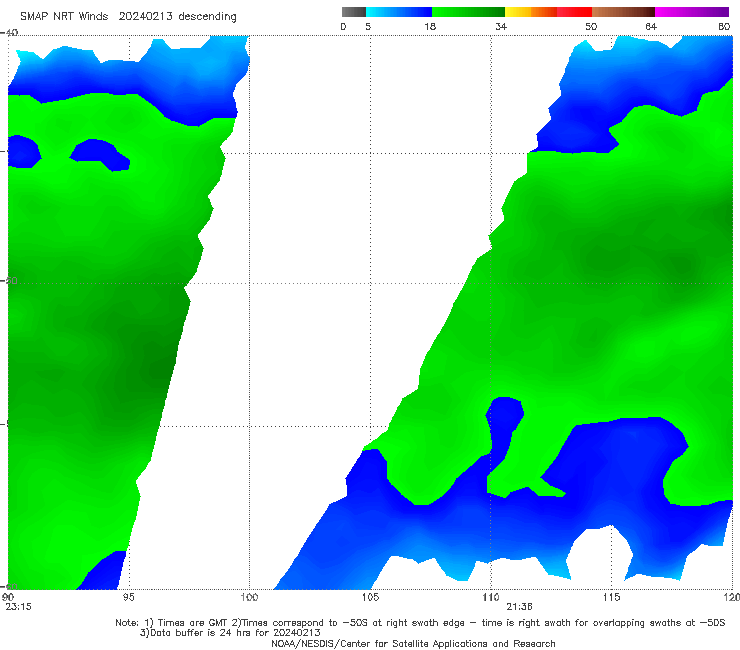The height and width of the screenshot is (650, 740).
Task: Click the swath time '21:38'
Action: (520, 607)
